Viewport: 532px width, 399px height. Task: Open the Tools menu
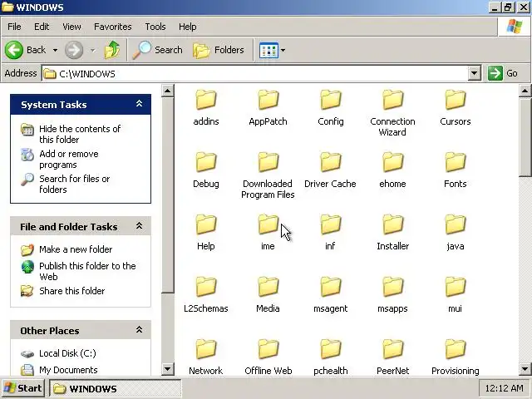[155, 27]
